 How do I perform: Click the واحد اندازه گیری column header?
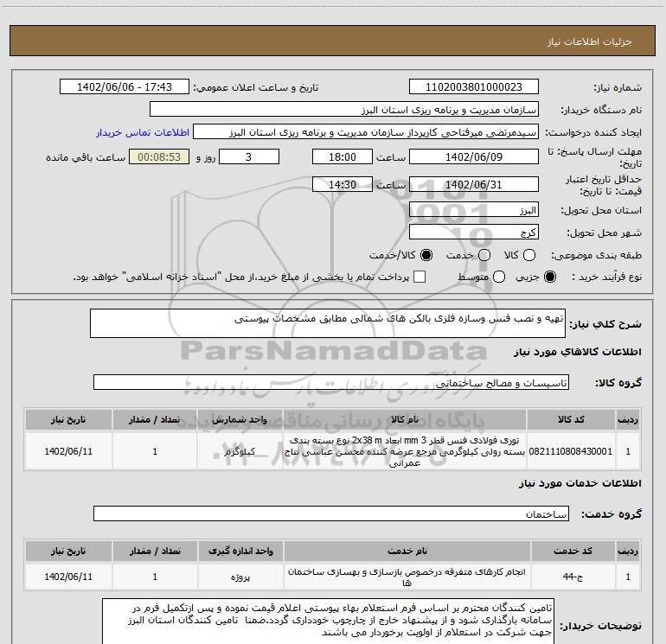pyautogui.click(x=240, y=551)
